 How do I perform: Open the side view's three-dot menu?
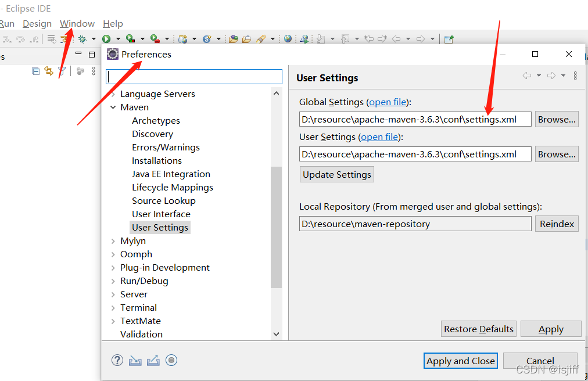(94, 71)
